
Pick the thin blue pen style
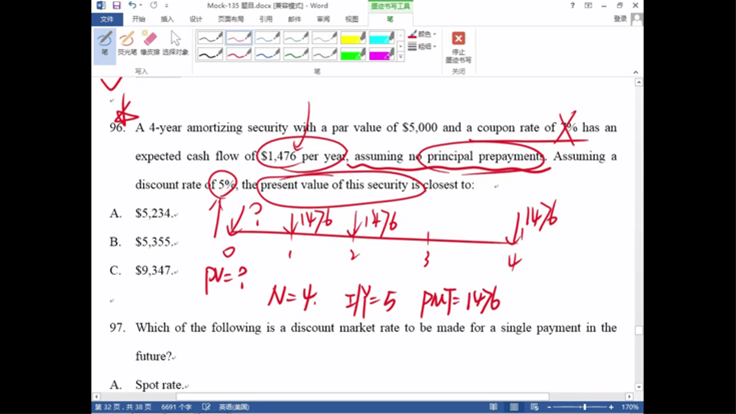point(267,38)
